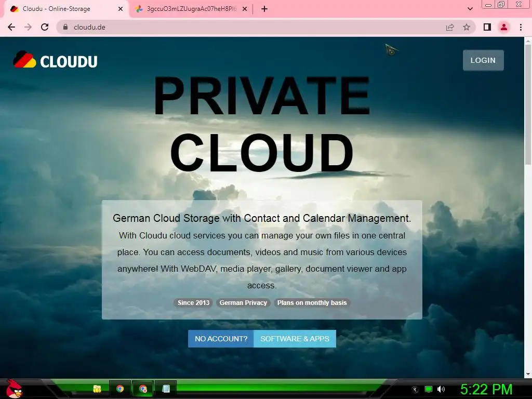The width and height of the screenshot is (532, 399).
Task: Click the Plans on monthly basis badge
Action: tap(312, 303)
